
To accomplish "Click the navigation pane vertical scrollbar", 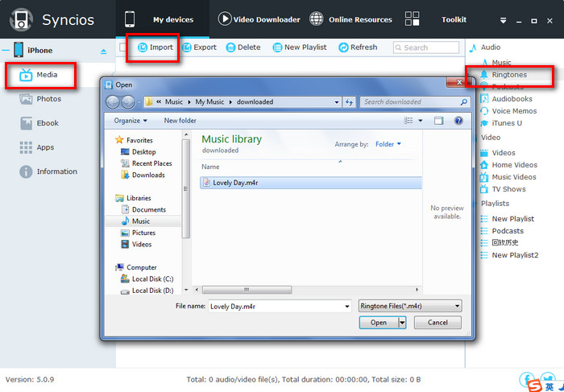I will tap(186, 189).
